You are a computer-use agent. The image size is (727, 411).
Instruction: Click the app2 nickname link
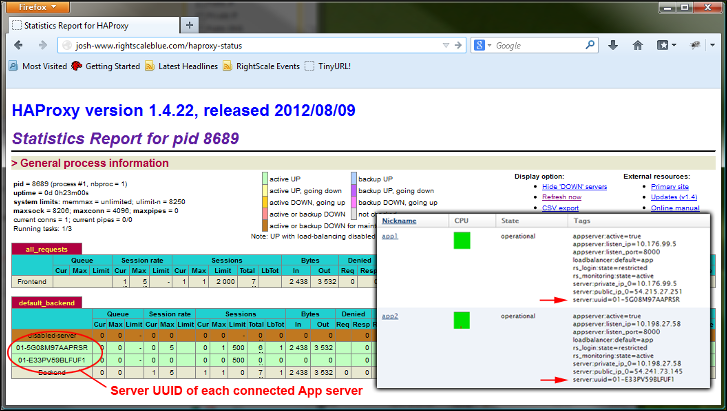pos(389,316)
